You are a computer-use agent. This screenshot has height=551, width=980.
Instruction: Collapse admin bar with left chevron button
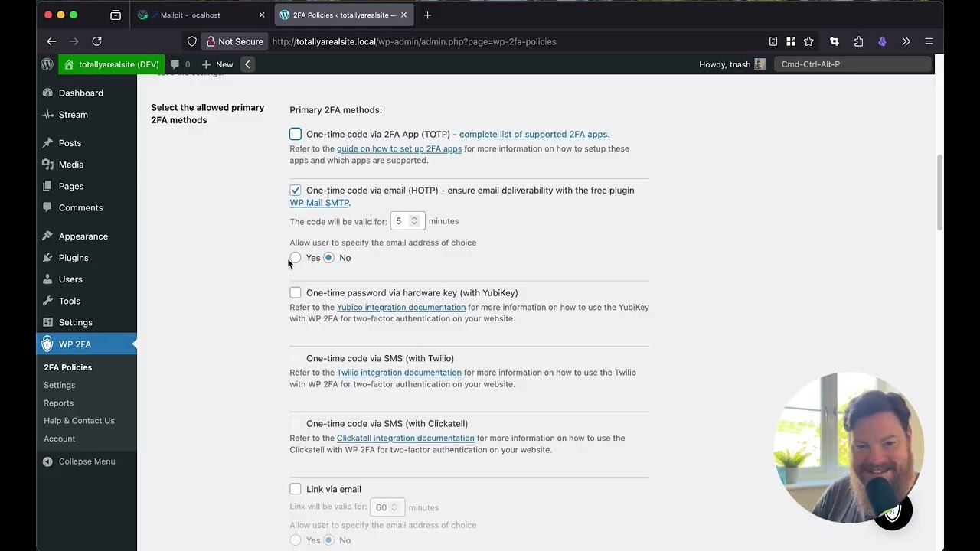[247, 64]
